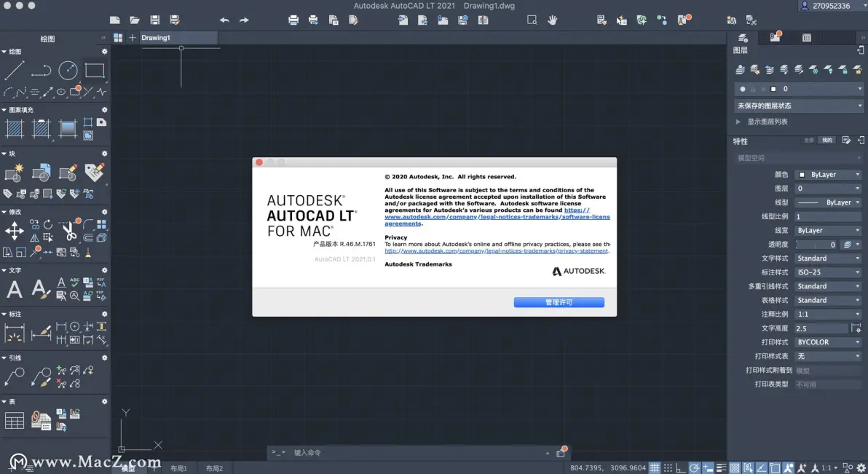Select the Polyline tool

click(x=41, y=71)
